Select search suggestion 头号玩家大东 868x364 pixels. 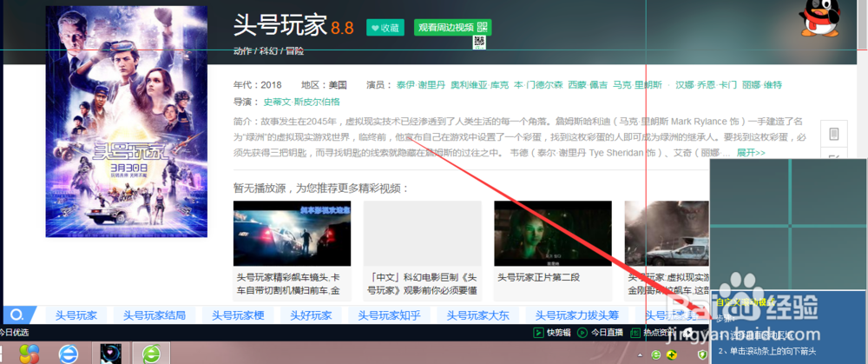pyautogui.click(x=477, y=316)
